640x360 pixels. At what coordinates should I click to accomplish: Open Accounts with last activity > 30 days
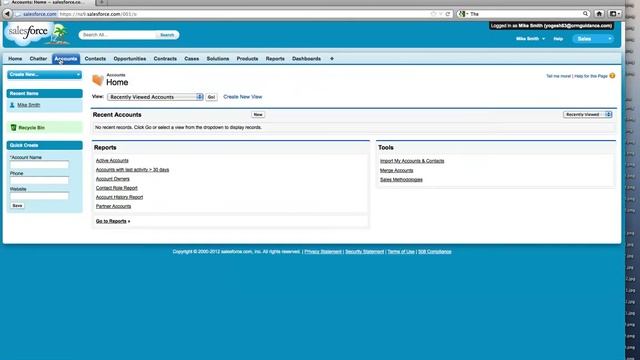[x=132, y=170]
